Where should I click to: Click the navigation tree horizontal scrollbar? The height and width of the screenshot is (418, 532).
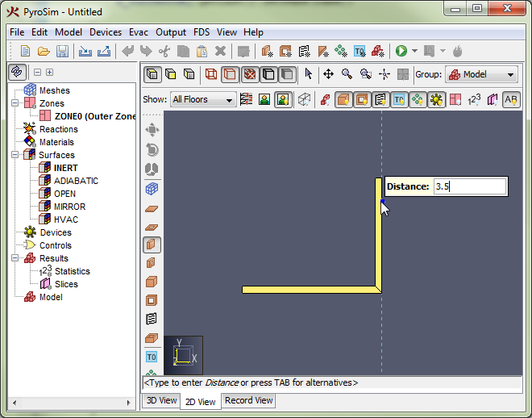[71, 403]
